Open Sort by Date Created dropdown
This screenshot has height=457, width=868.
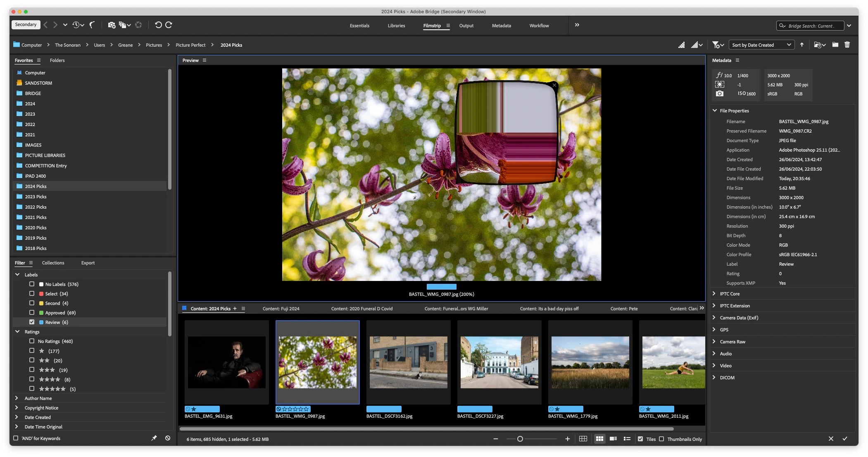[x=761, y=45]
